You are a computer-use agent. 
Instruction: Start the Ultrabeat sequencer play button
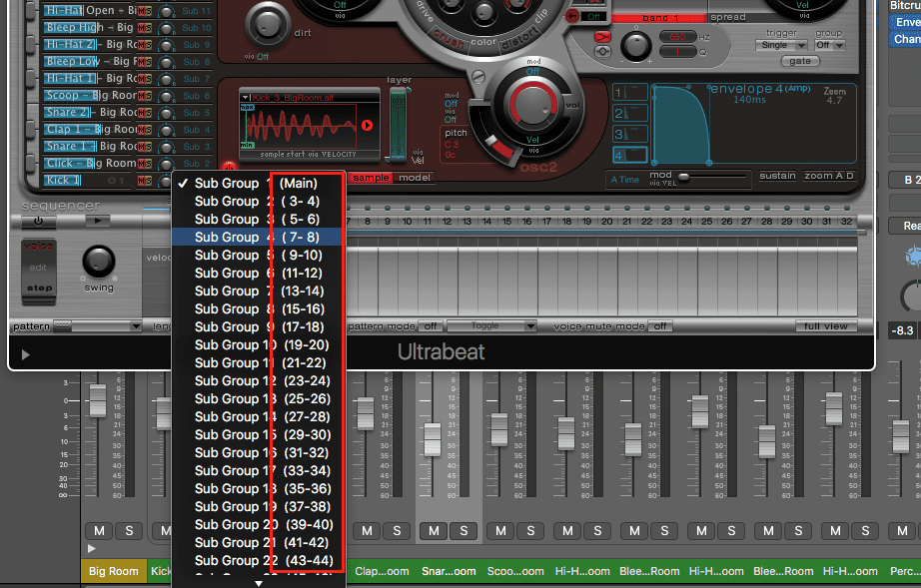click(x=98, y=222)
